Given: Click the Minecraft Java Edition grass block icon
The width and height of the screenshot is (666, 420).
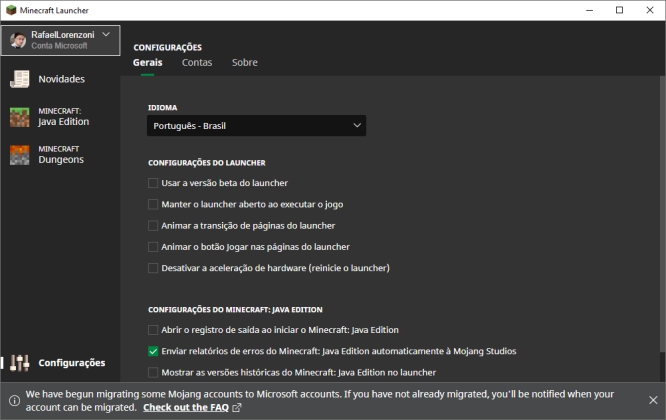Looking at the screenshot, I should 20,117.
